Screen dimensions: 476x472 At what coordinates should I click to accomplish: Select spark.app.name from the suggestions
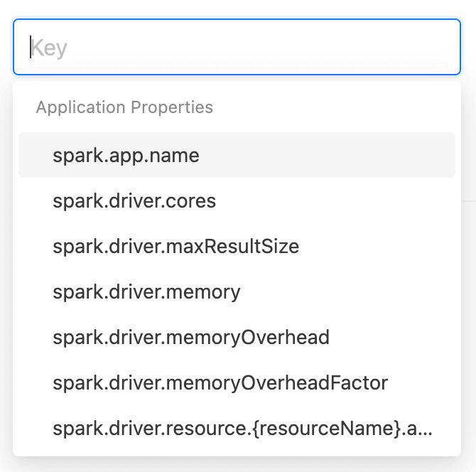tap(237, 155)
